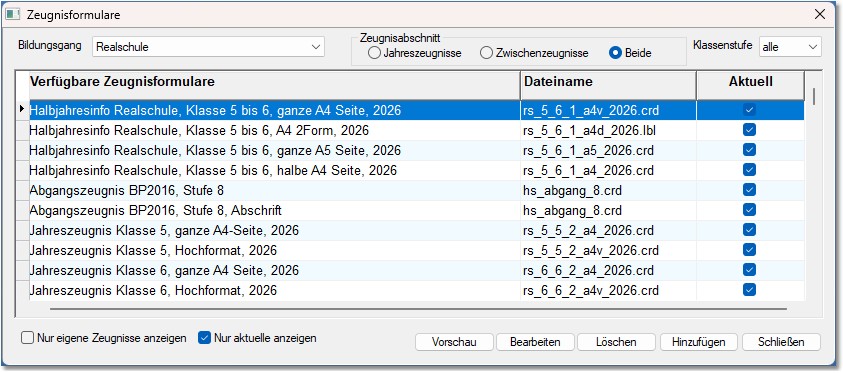Toggle Aktuell for rs_6_6_2_a4_2026.crd row

[x=749, y=269]
